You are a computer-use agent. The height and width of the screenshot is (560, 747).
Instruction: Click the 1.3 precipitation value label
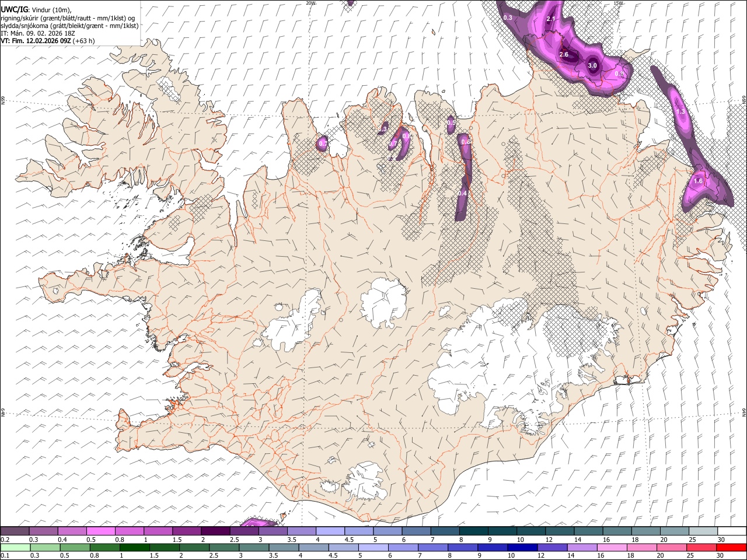point(680,111)
